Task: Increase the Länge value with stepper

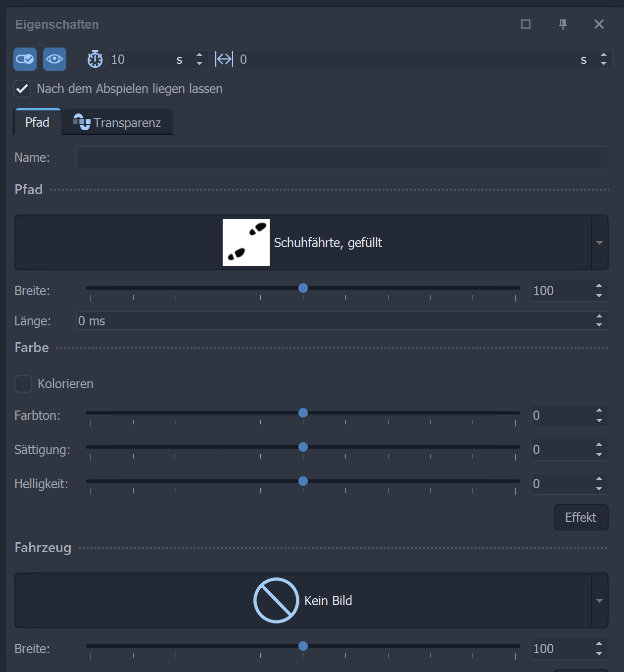Action: point(599,317)
